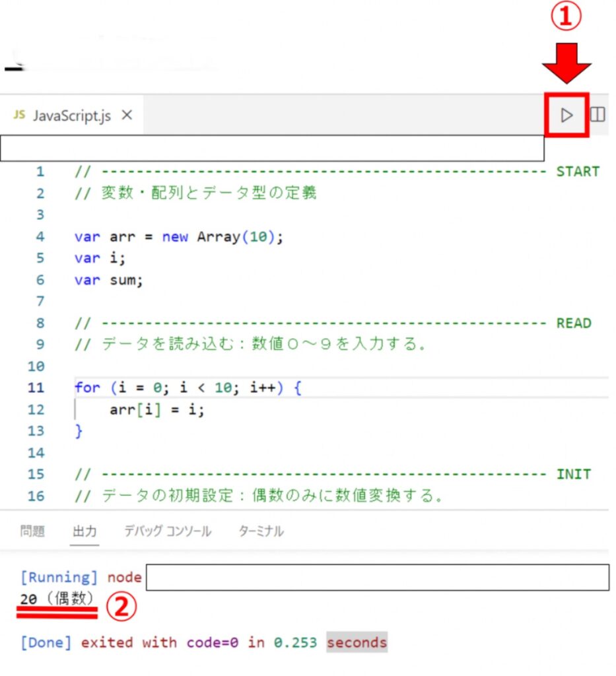Viewport: 616px width, 676px height.
Task: Switch to the ターミナル tab
Action: (261, 531)
